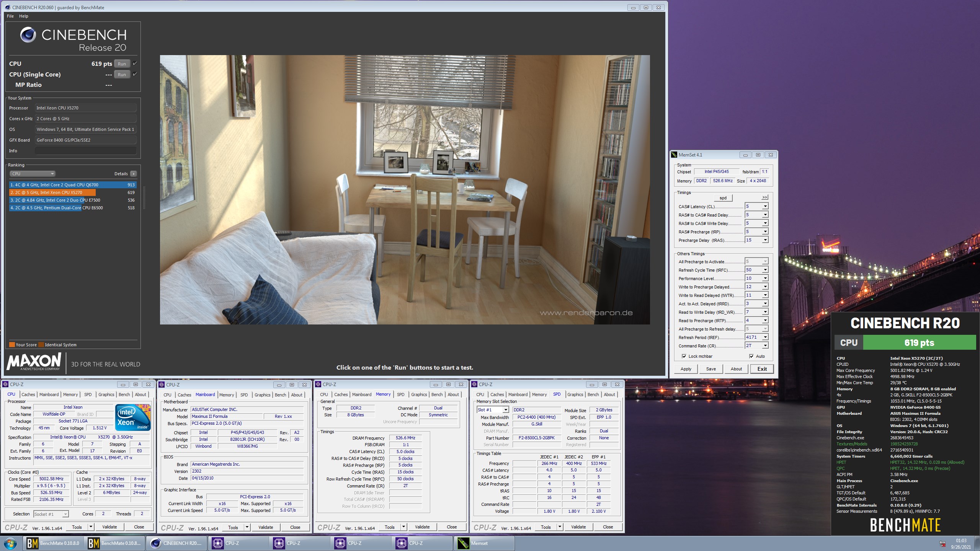Click CPU-Z SPD window title icon
The image size is (980, 551).
coord(474,385)
